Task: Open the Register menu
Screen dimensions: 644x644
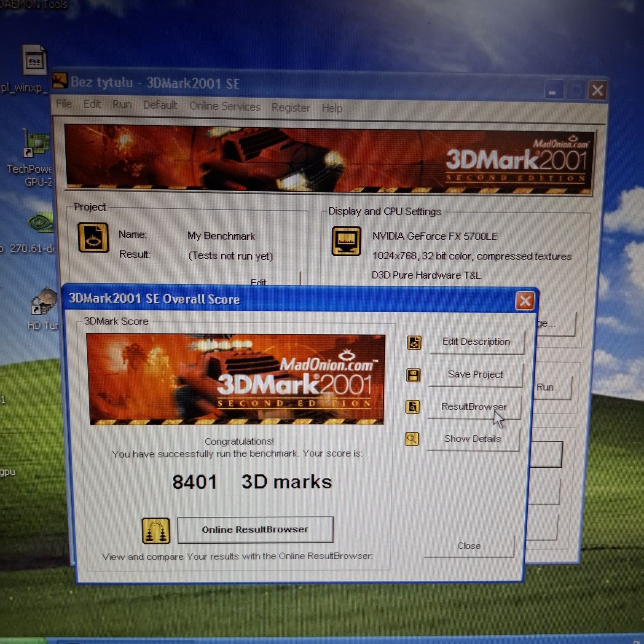Action: pyautogui.click(x=291, y=107)
